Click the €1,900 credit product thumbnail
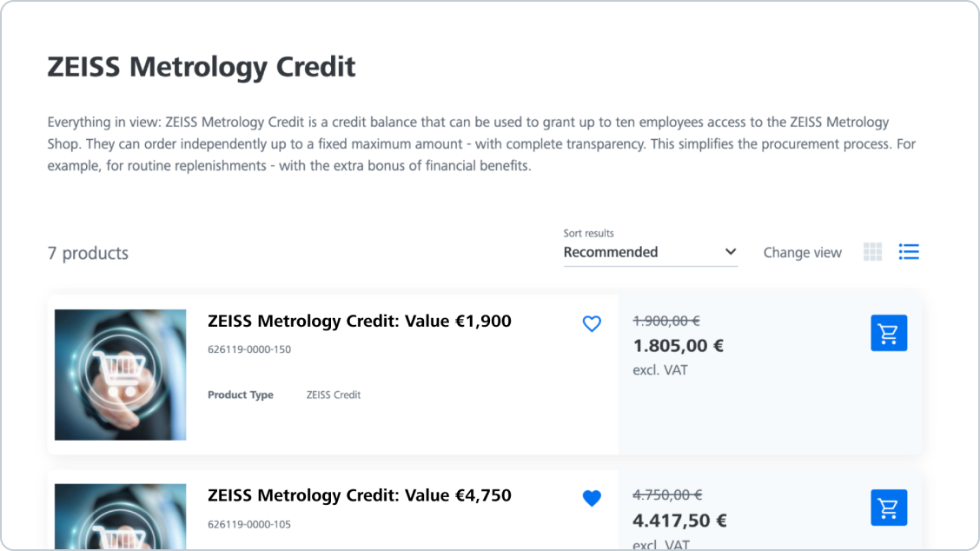The width and height of the screenshot is (980, 551). click(120, 375)
